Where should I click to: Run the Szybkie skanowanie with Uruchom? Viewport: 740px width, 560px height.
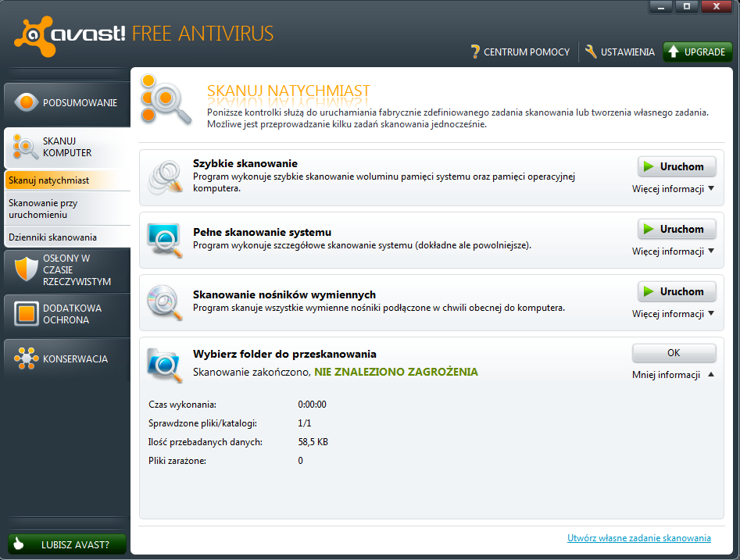coord(677,166)
